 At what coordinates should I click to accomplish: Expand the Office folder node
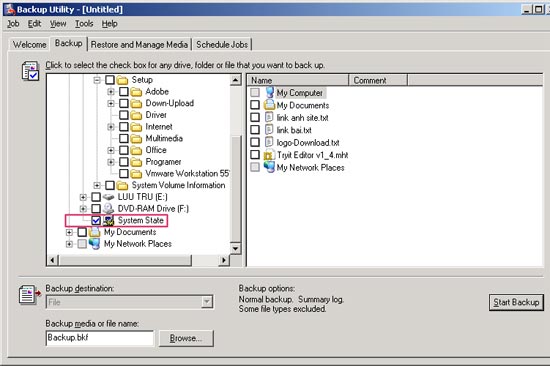tap(111, 150)
